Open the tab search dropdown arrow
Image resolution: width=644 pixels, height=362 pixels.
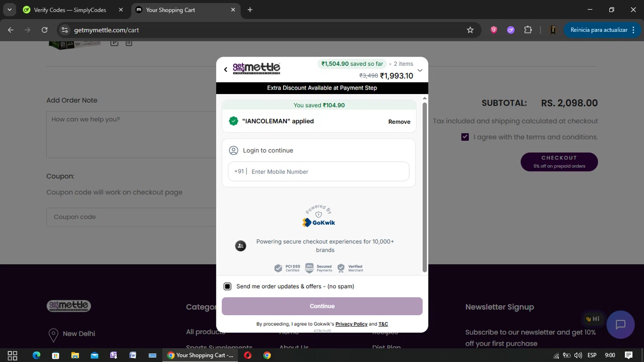(x=9, y=10)
